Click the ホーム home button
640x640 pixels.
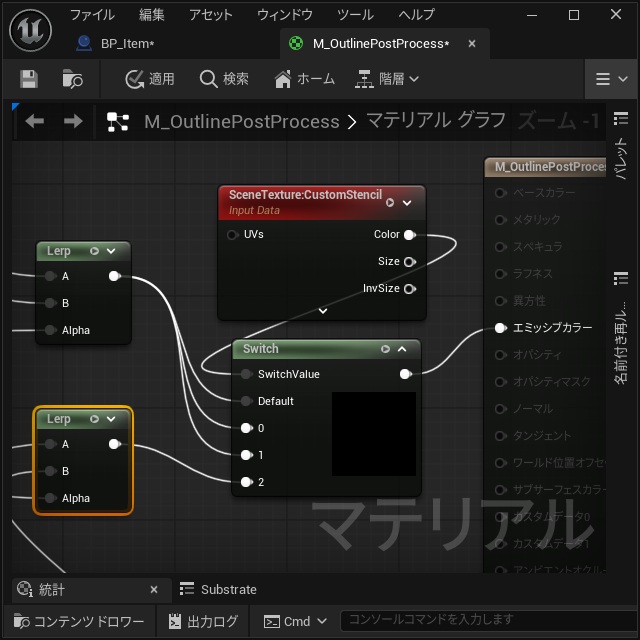304,79
